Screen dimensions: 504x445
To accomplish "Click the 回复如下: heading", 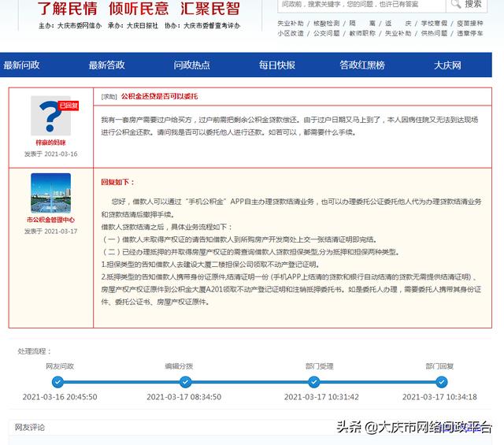I will (x=117, y=182).
